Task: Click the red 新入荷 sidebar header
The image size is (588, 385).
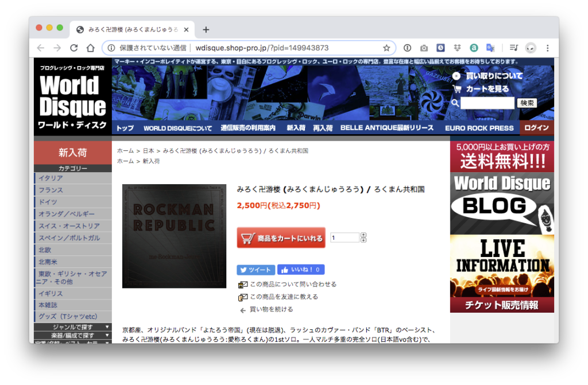Action: tap(73, 153)
